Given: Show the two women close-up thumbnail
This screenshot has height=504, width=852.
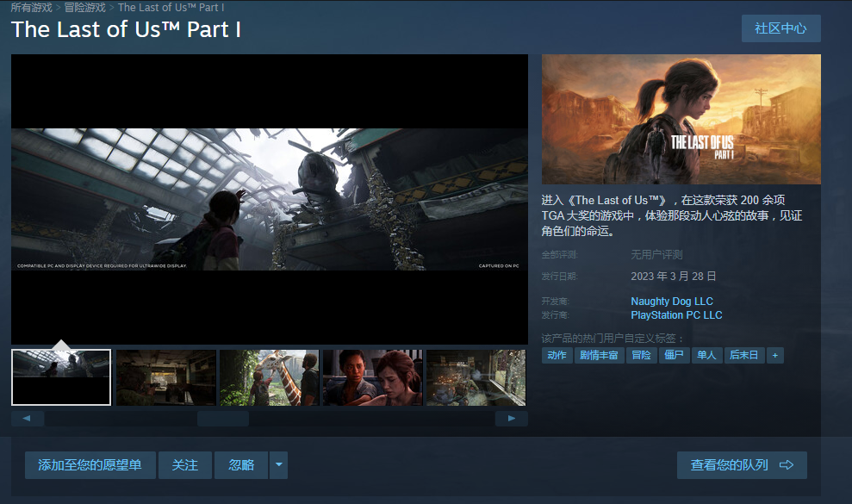Looking at the screenshot, I should 372,377.
